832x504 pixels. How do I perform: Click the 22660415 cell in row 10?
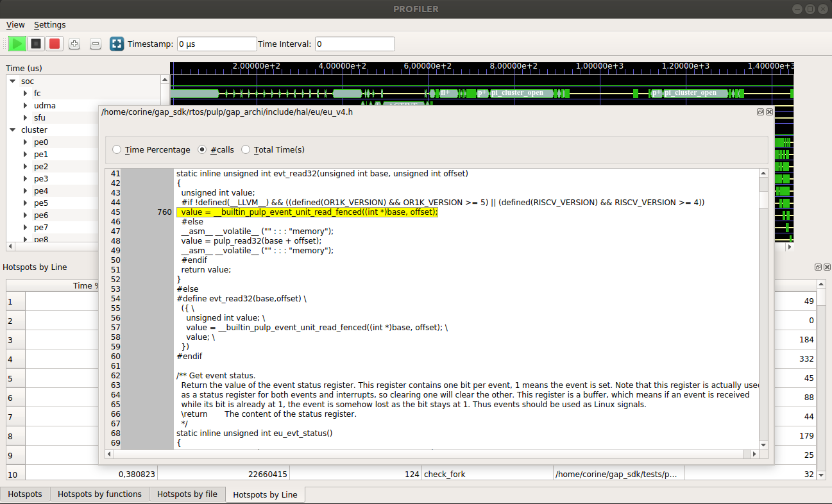[223, 475]
